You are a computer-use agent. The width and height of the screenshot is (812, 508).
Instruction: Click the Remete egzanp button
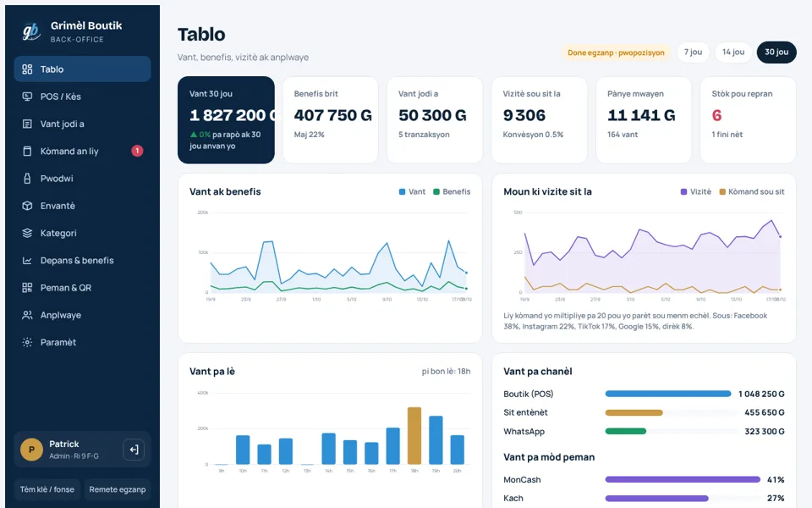coord(117,489)
